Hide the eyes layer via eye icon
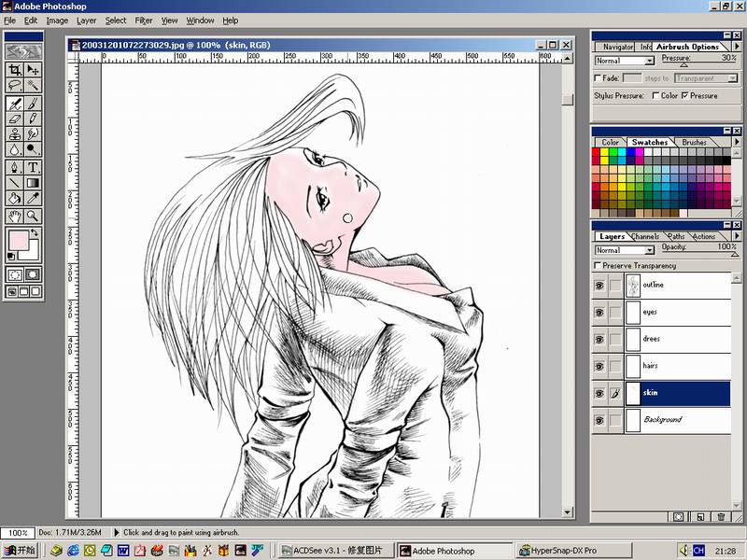Screen dimensions: 747x560 coord(599,313)
